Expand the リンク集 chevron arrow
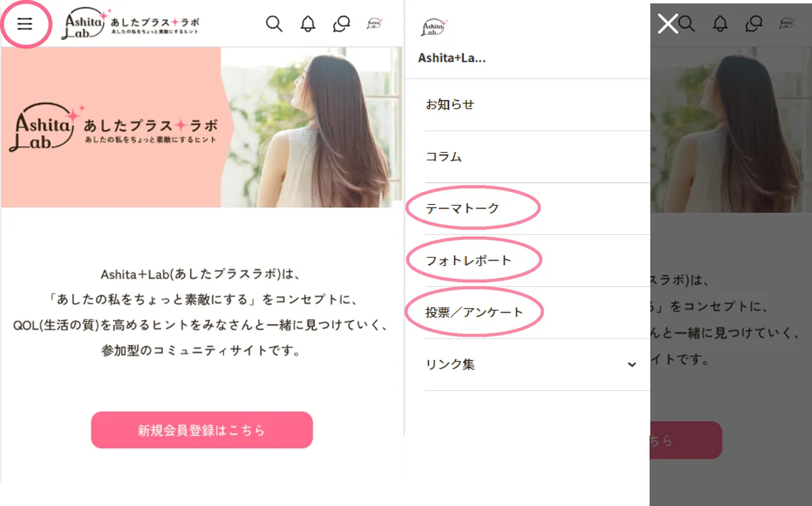The height and width of the screenshot is (506, 812). (632, 365)
